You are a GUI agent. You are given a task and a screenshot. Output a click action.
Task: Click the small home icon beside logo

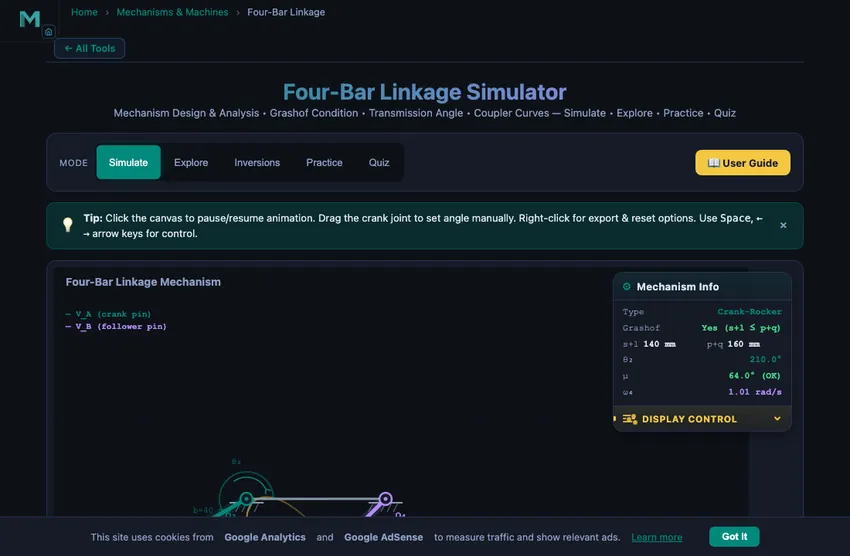coord(48,32)
